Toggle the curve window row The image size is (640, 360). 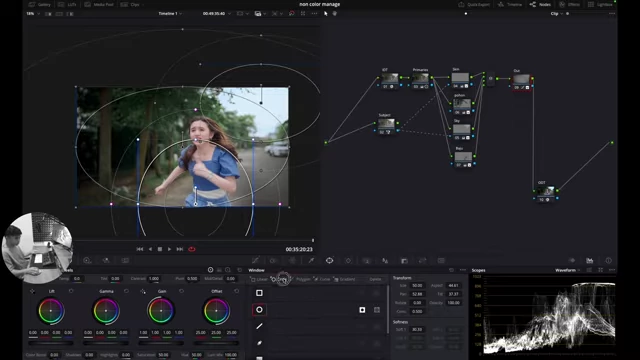259,343
